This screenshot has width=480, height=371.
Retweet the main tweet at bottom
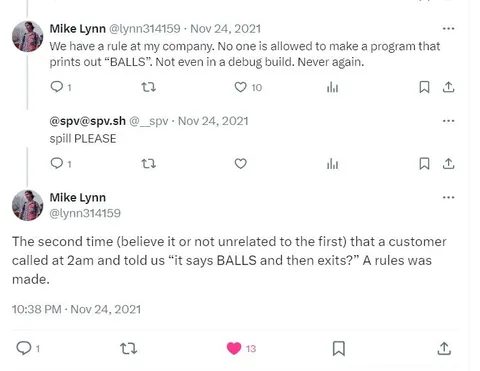(x=128, y=349)
